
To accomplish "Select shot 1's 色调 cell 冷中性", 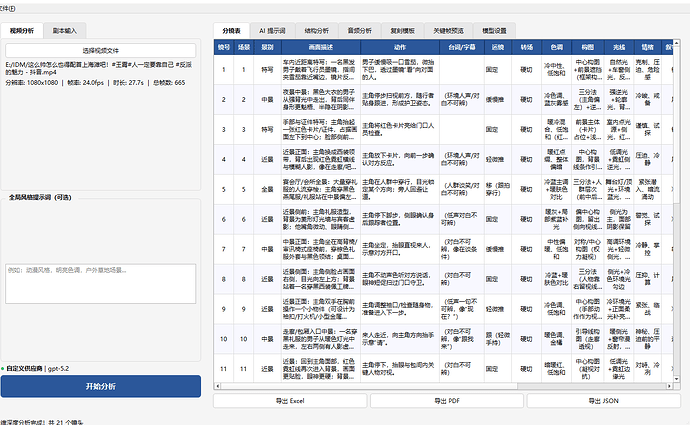I will click(557, 70).
